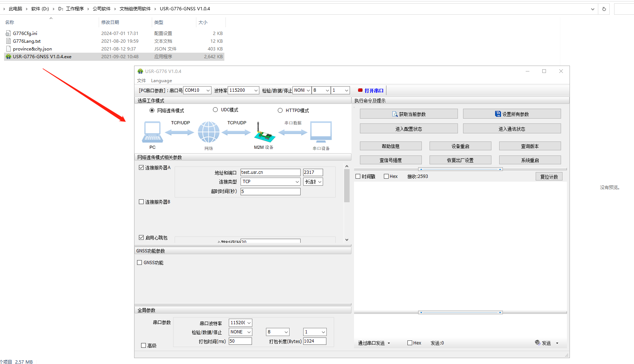Click the PC laptop icon in diagram
The image size is (634, 364).
point(152,132)
